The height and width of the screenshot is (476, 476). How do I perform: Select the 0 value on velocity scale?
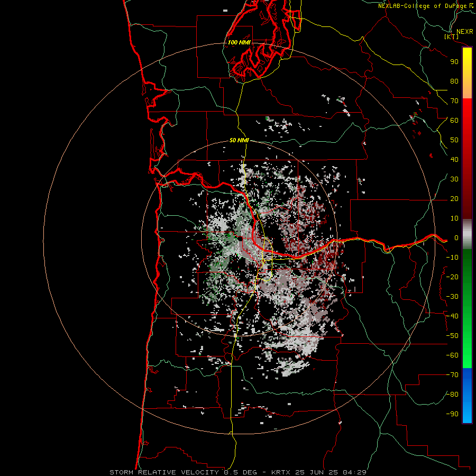point(456,238)
